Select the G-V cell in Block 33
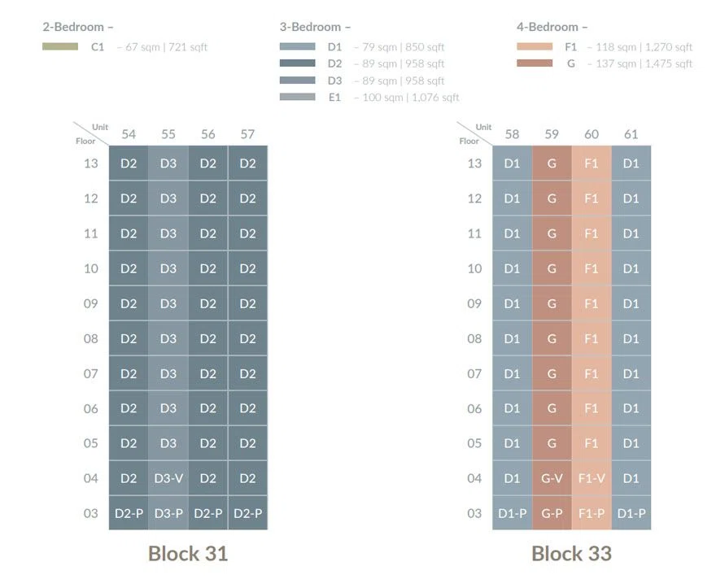Viewport: 716px width, 588px height. coord(552,478)
